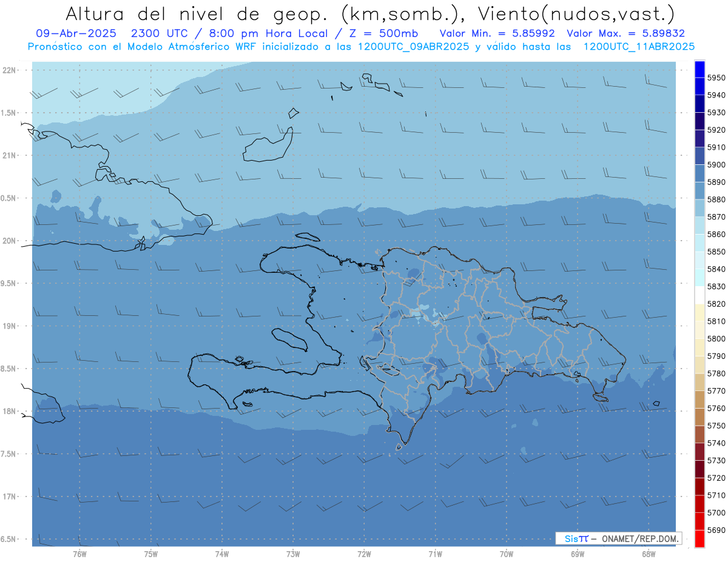
Task: Click the color bar segment between 5760 and 5770
Action: 699,400
